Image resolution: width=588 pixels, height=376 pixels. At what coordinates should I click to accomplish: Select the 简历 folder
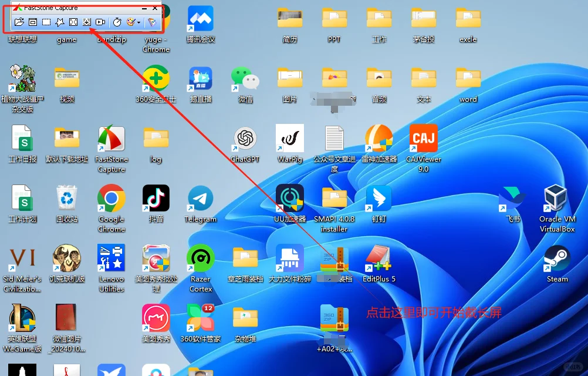coord(290,25)
